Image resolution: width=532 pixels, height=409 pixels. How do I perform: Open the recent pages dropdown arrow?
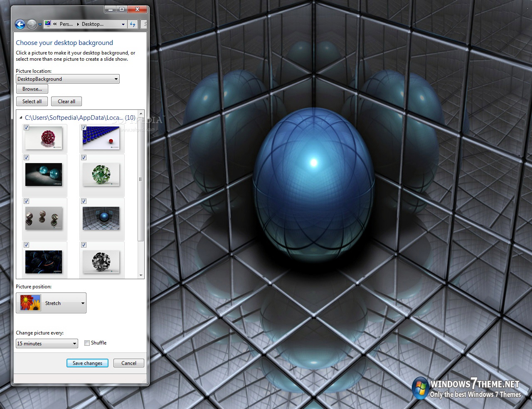(40, 25)
